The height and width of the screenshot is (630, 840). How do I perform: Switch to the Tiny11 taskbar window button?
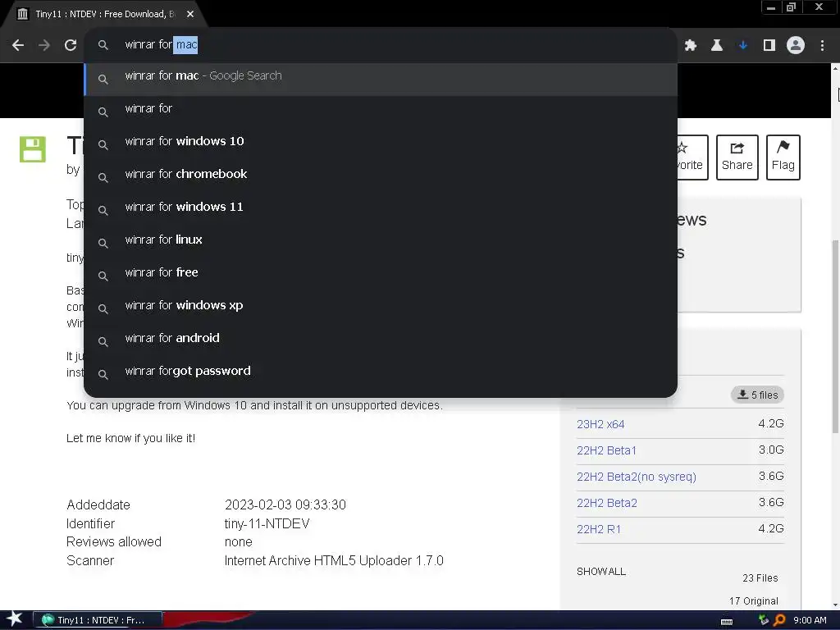tap(98, 620)
